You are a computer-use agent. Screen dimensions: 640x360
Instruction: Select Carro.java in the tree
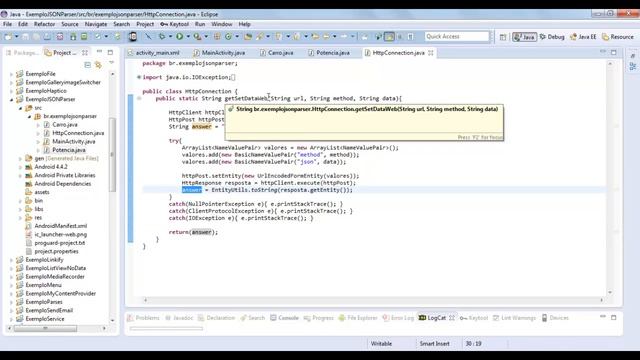coord(64,124)
